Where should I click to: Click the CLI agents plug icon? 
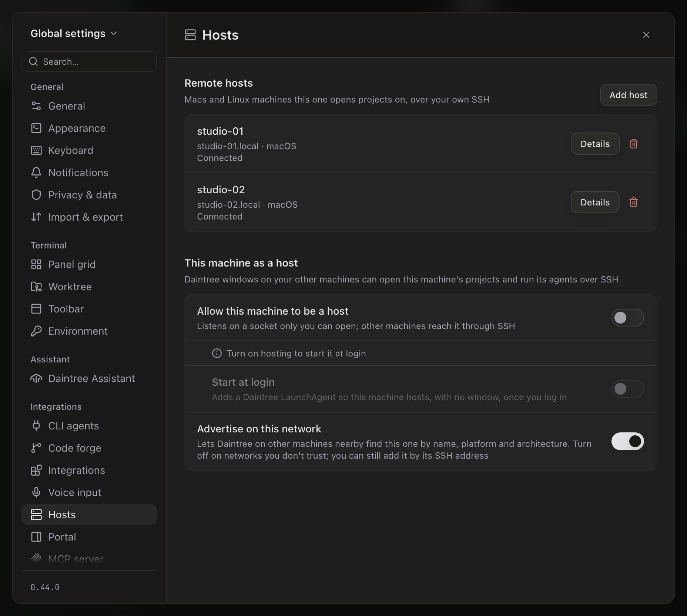(x=36, y=426)
